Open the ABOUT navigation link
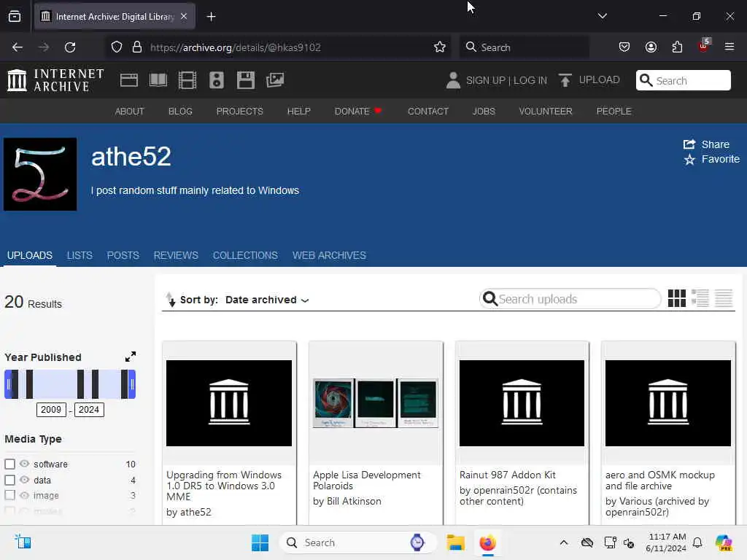Viewport: 747px width, 560px height. (x=130, y=111)
